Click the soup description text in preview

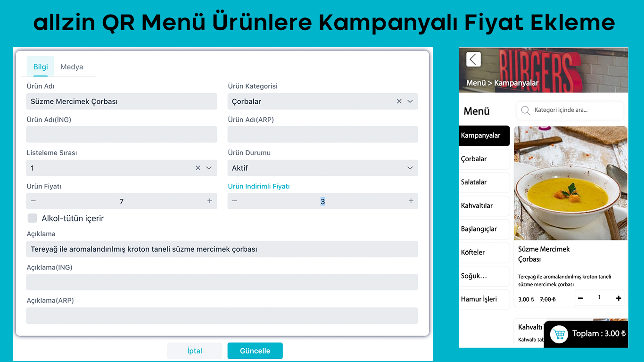click(564, 280)
